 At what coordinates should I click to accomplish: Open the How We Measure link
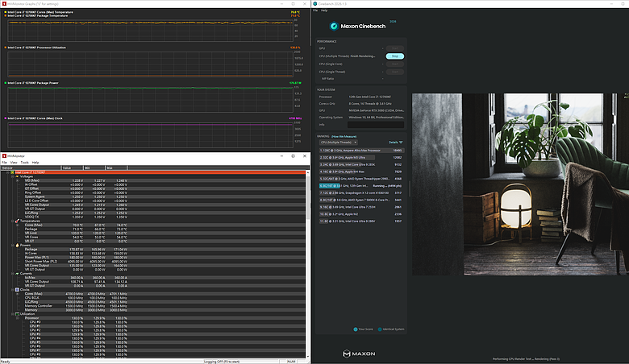pos(344,137)
